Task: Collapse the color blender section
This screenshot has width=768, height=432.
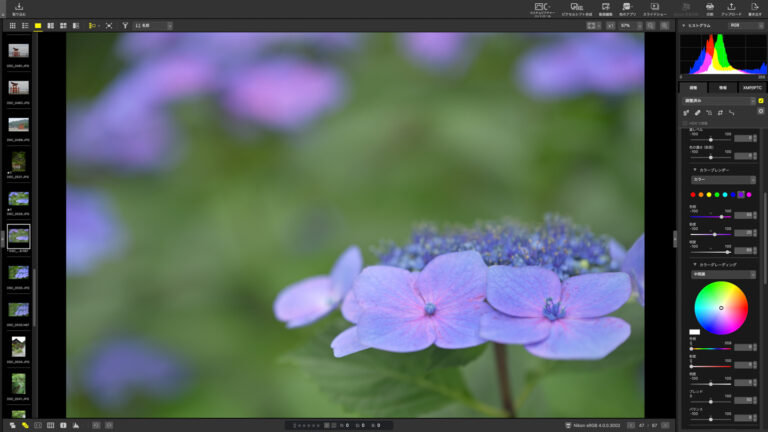Action: point(695,170)
